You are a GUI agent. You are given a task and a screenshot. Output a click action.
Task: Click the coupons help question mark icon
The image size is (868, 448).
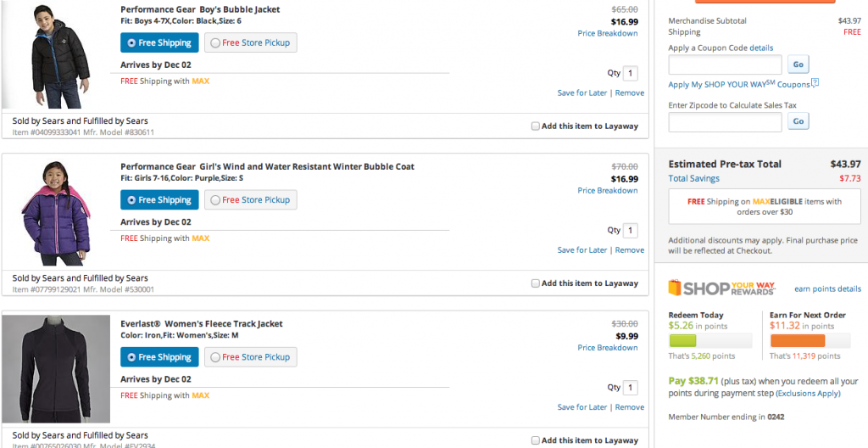pyautogui.click(x=815, y=83)
